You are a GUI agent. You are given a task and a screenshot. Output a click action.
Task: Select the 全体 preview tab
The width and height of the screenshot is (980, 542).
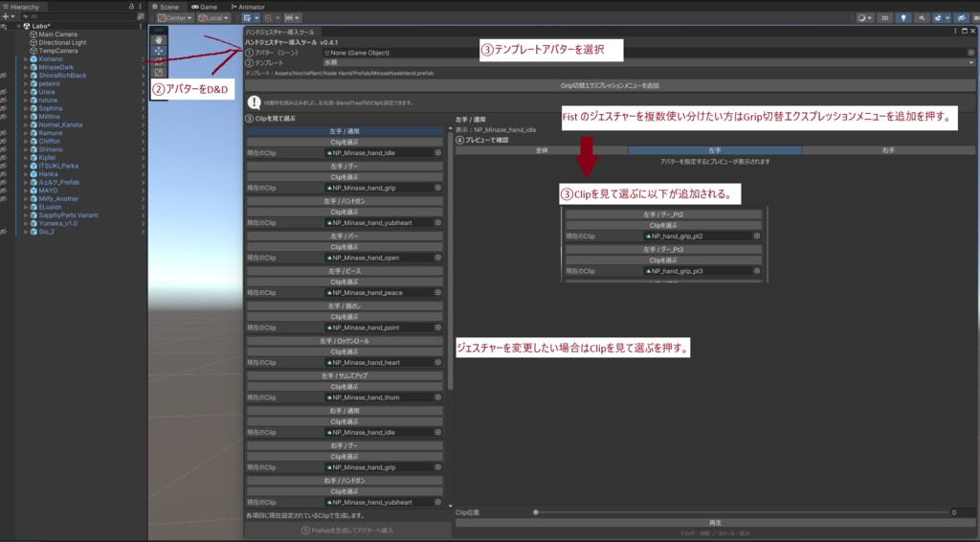coord(542,150)
